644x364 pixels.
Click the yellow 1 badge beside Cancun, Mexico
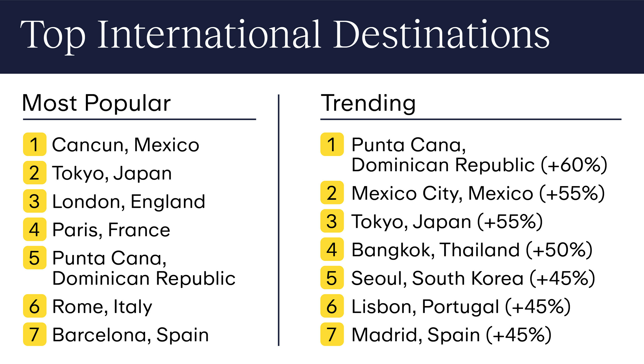(35, 144)
